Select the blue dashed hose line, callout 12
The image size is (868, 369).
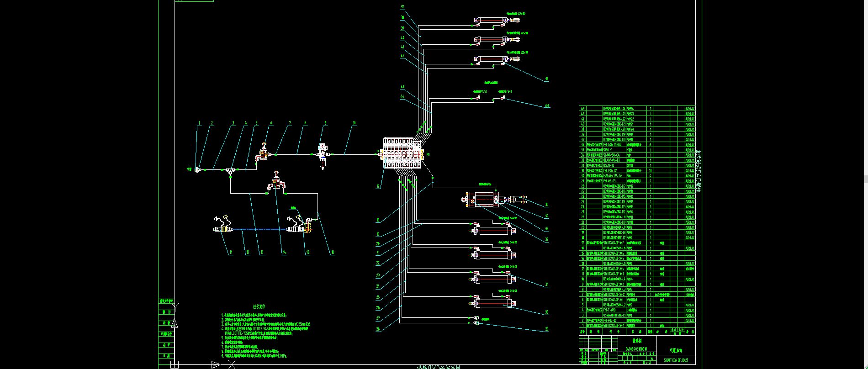pos(259,230)
